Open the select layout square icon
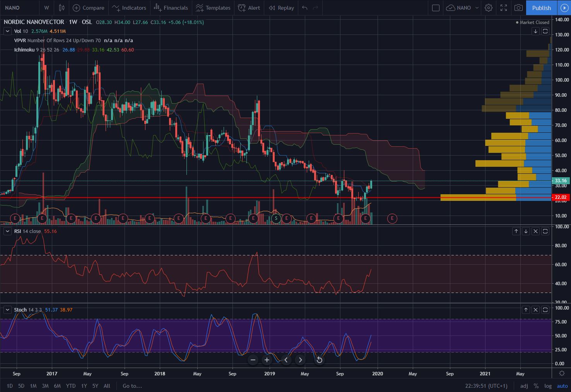Viewport: 571px width, 392px height. point(436,8)
